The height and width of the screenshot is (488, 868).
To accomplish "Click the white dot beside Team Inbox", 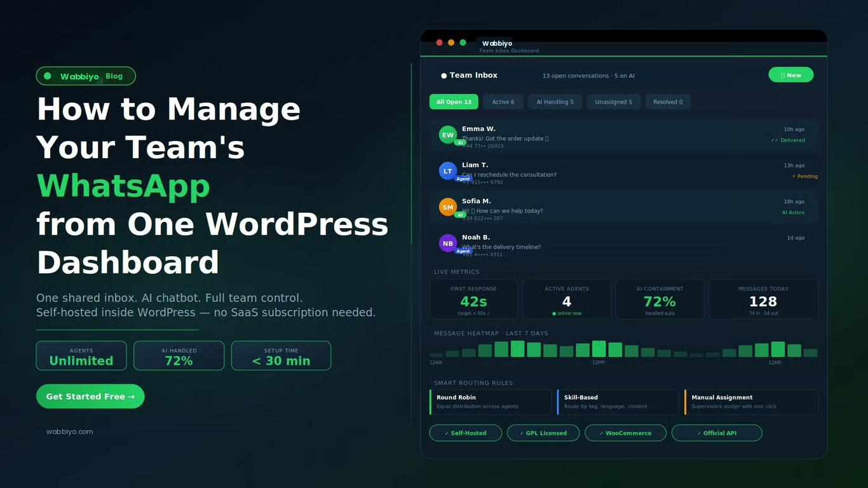I will tap(444, 76).
